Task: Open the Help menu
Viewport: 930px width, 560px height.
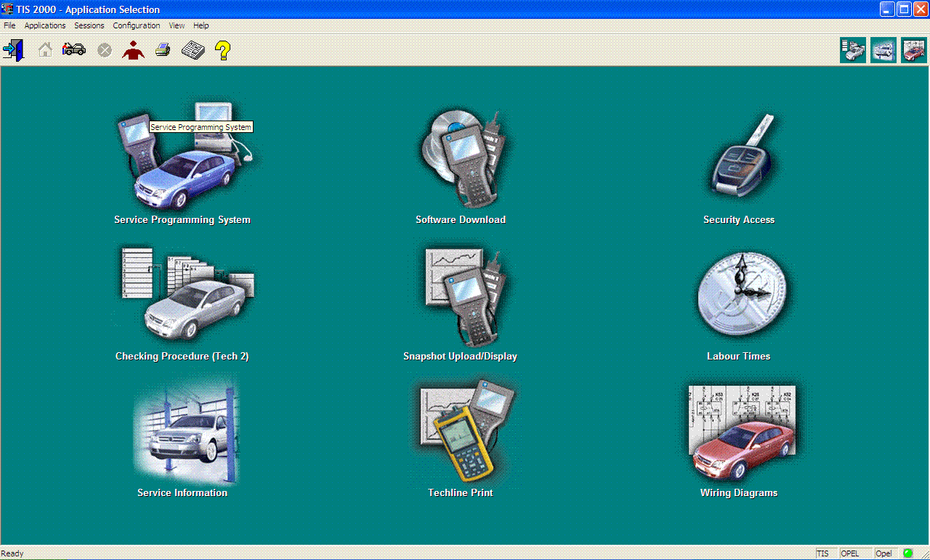Action: 201,25
